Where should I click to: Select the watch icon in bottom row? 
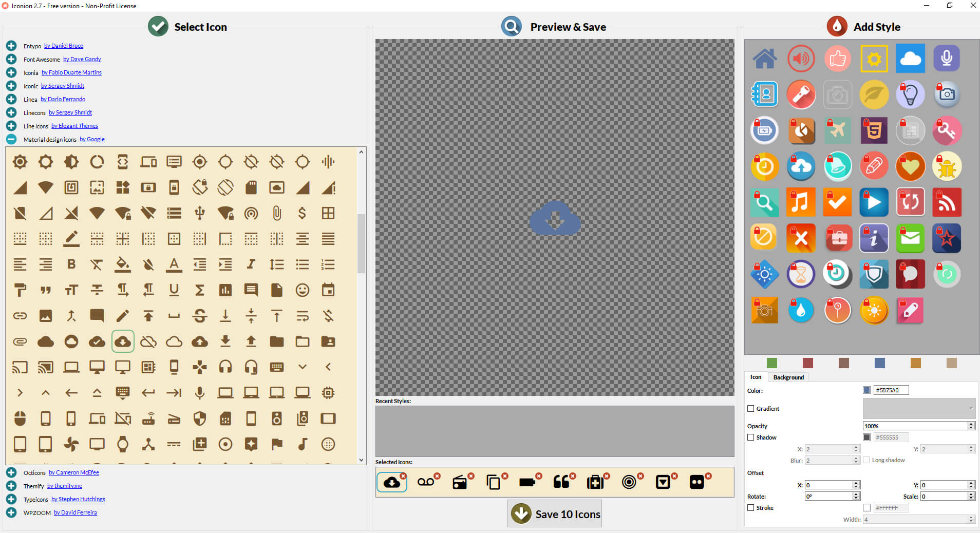[x=123, y=444]
